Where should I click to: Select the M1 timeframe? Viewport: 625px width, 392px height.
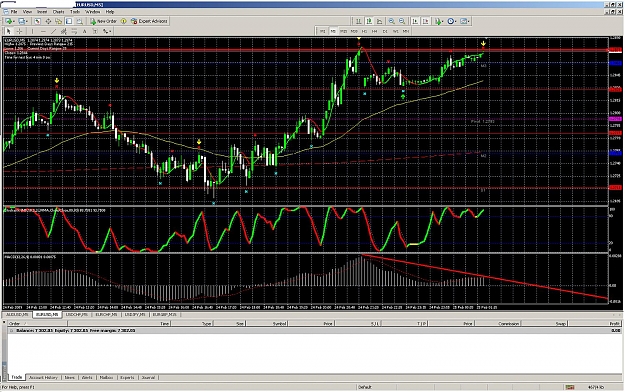click(x=322, y=31)
